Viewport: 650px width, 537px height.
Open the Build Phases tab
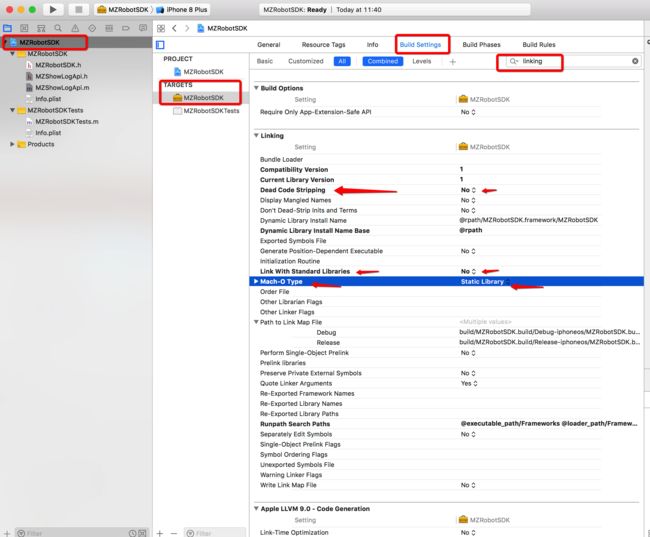[481, 45]
